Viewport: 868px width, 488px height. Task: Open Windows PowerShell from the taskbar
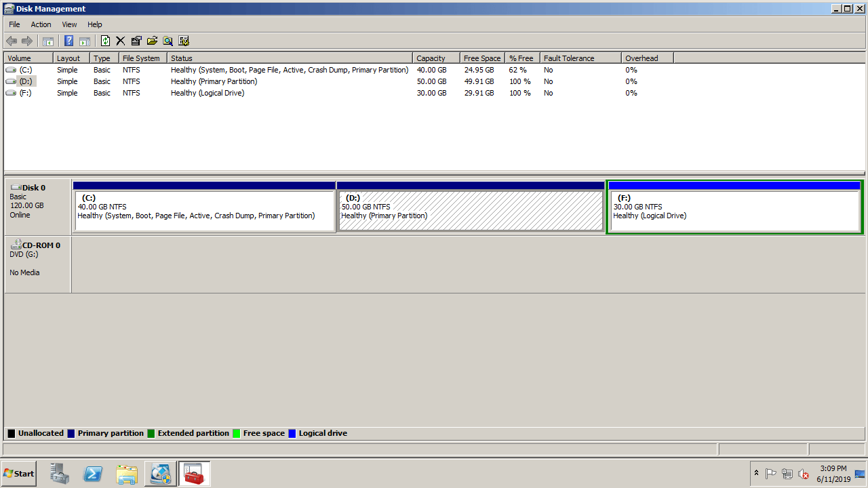[x=93, y=474]
